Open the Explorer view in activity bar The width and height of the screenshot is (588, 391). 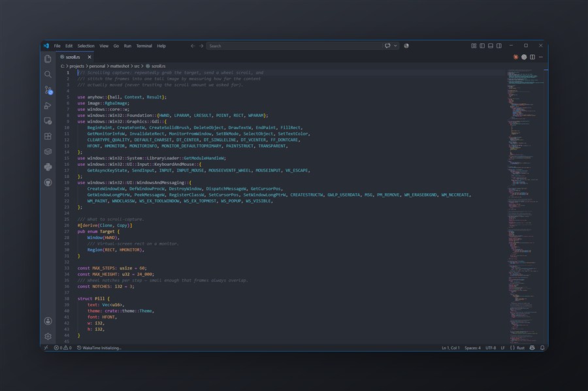click(48, 59)
